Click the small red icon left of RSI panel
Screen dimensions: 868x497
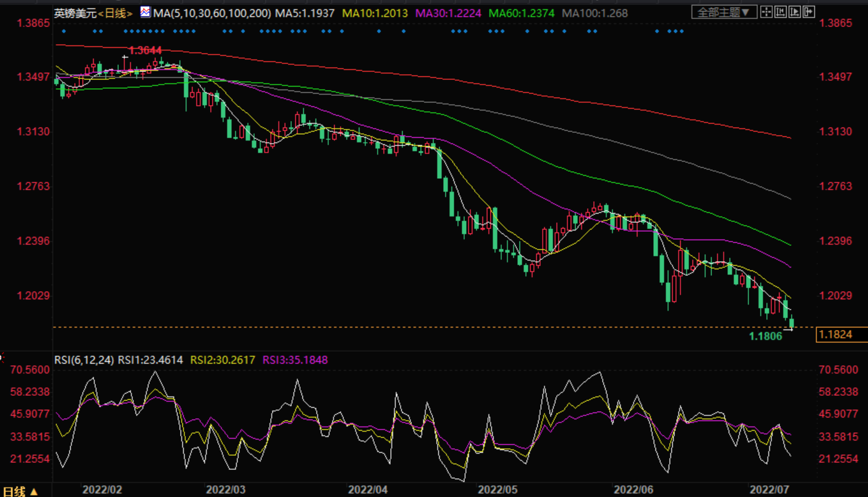pos(2,357)
